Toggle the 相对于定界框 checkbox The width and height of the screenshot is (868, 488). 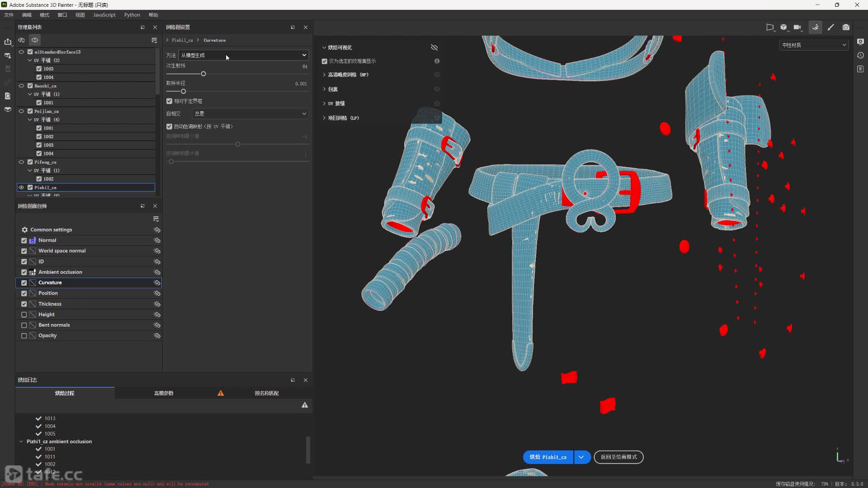click(x=169, y=101)
